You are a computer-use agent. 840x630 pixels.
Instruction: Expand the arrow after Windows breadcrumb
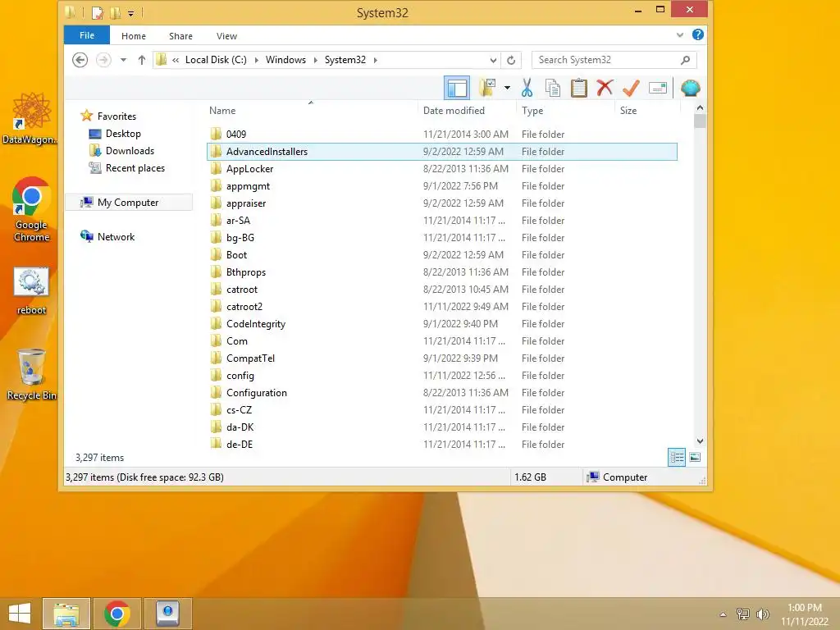316,60
